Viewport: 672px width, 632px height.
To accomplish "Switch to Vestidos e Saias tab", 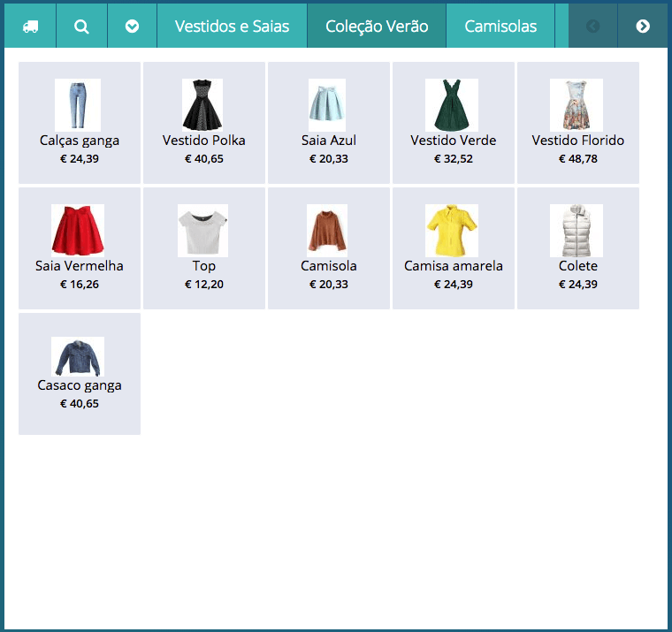I will click(x=232, y=27).
